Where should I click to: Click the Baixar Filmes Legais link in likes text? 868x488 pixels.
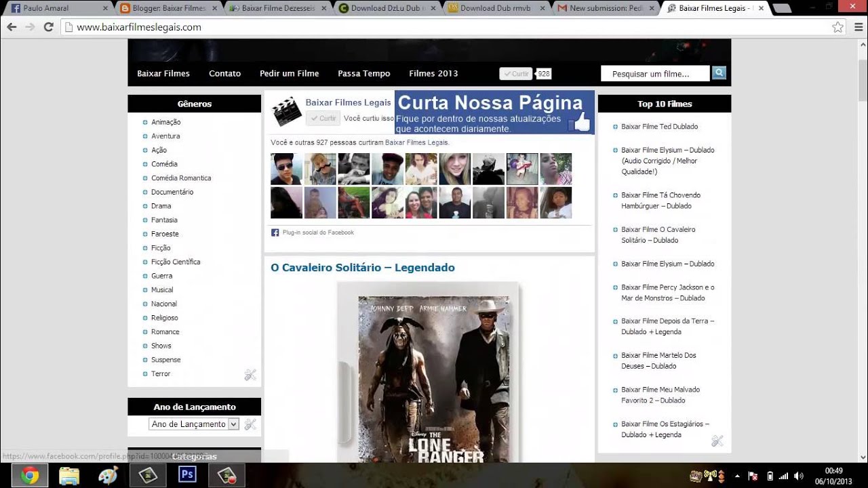416,143
